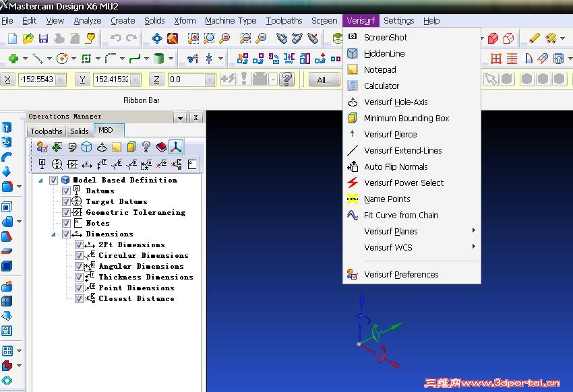
Task: Open the Toolpaths menu
Action: [x=284, y=21]
